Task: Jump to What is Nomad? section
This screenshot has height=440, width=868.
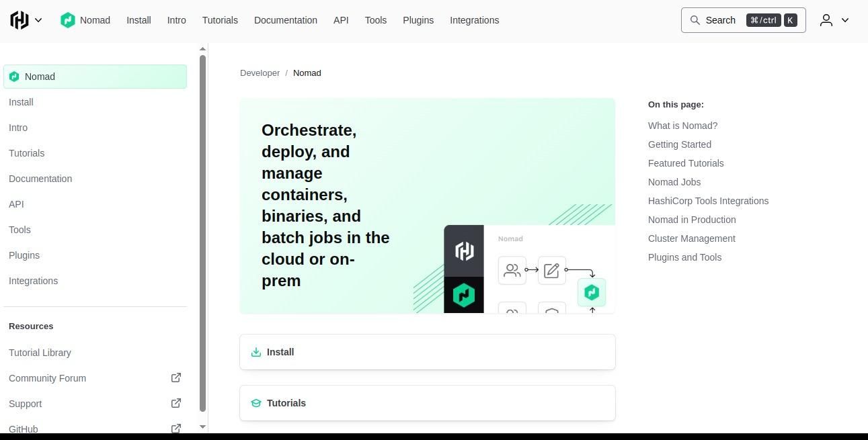Action: pos(682,126)
